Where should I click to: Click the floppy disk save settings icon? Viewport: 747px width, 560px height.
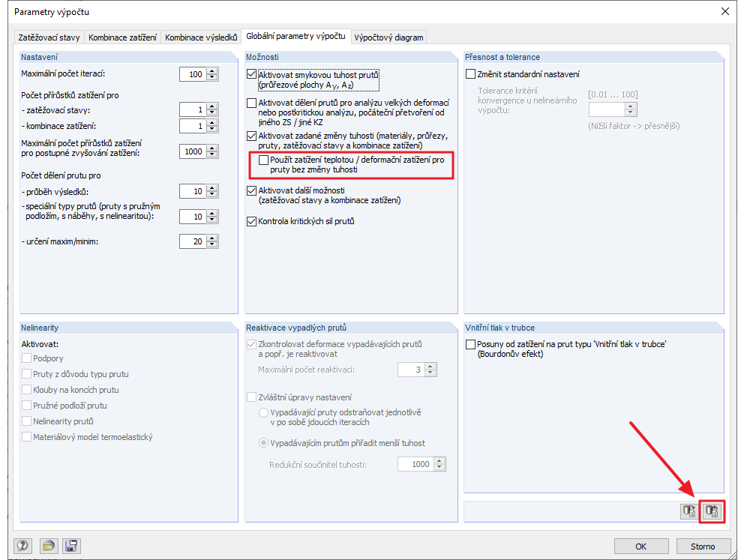coord(71,546)
